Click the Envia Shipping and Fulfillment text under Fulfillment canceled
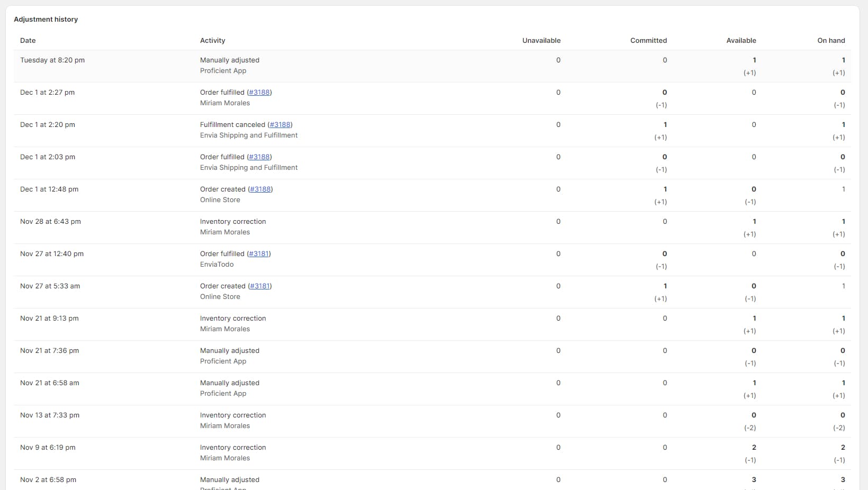The width and height of the screenshot is (868, 490). pyautogui.click(x=249, y=135)
